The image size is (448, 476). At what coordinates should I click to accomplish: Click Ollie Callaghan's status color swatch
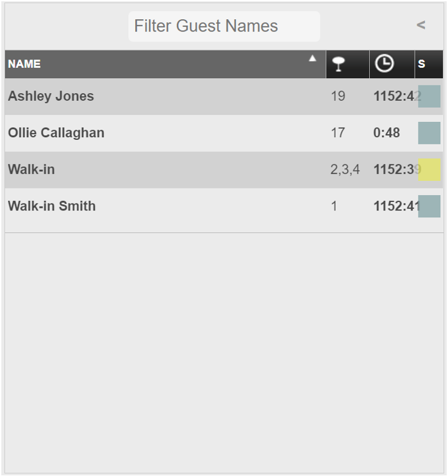click(429, 133)
